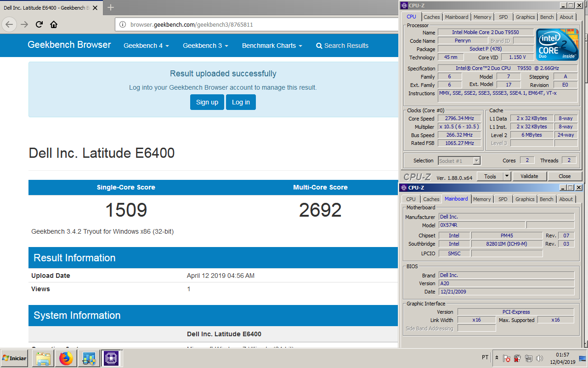Switch to Caches tab in top CPU-Z window
The width and height of the screenshot is (588, 368).
click(431, 17)
